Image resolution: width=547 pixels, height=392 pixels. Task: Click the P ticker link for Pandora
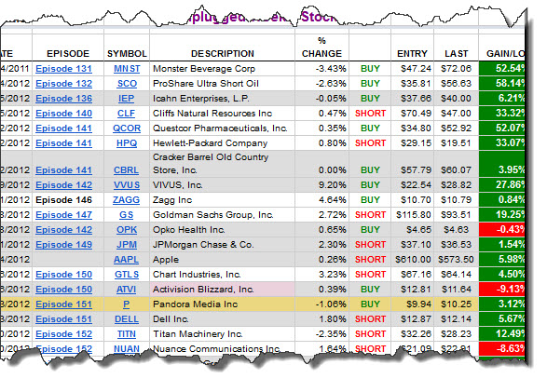(x=127, y=304)
